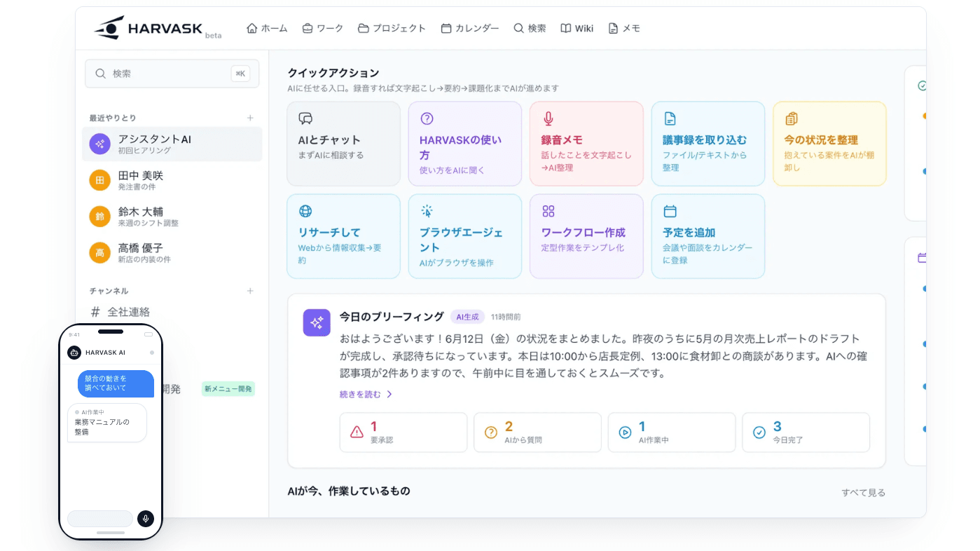
Task: Click the 競合の動きを調べておいて chat bubble
Action: 116,383
